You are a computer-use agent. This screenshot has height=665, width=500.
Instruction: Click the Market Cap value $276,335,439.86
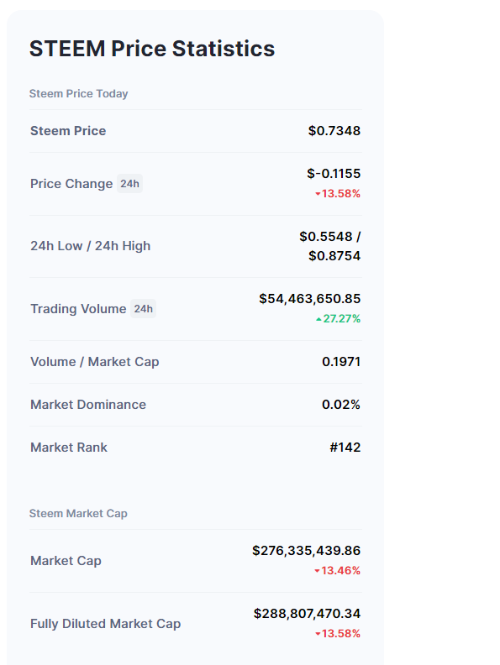point(307,550)
